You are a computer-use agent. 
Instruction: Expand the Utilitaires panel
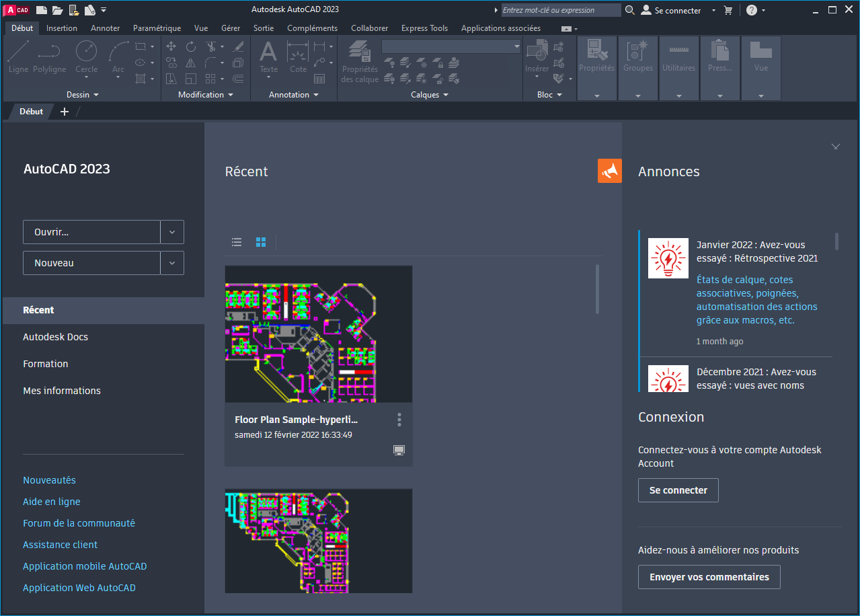679,96
